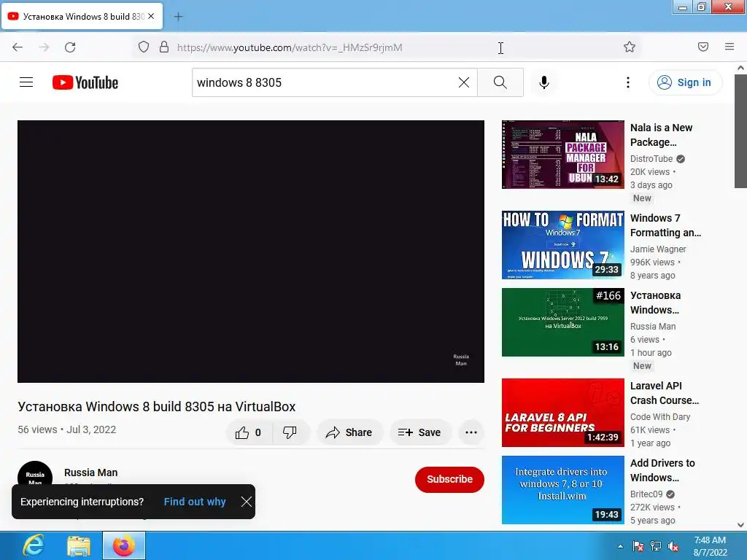
Task: Open the Action Center flag tray icon
Action: click(638, 546)
